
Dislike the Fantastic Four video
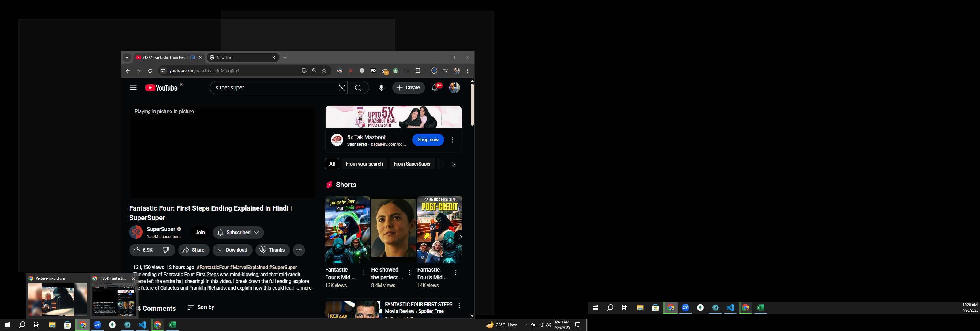[x=166, y=250]
